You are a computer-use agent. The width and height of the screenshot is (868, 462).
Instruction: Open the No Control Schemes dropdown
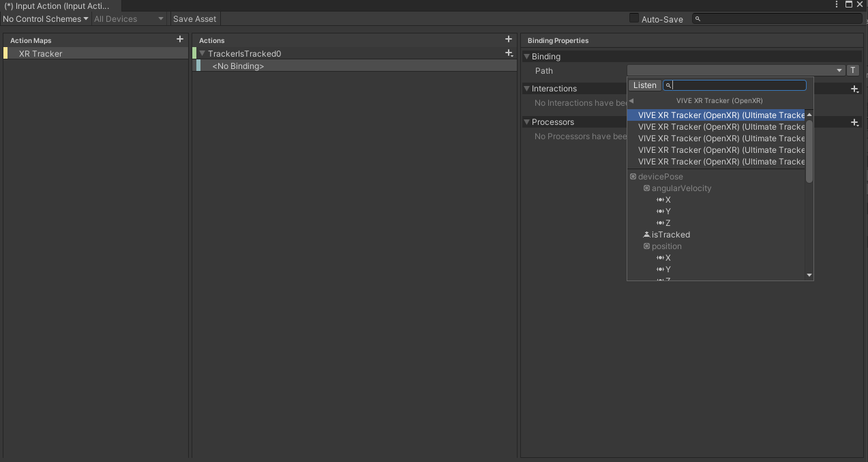(46, 19)
